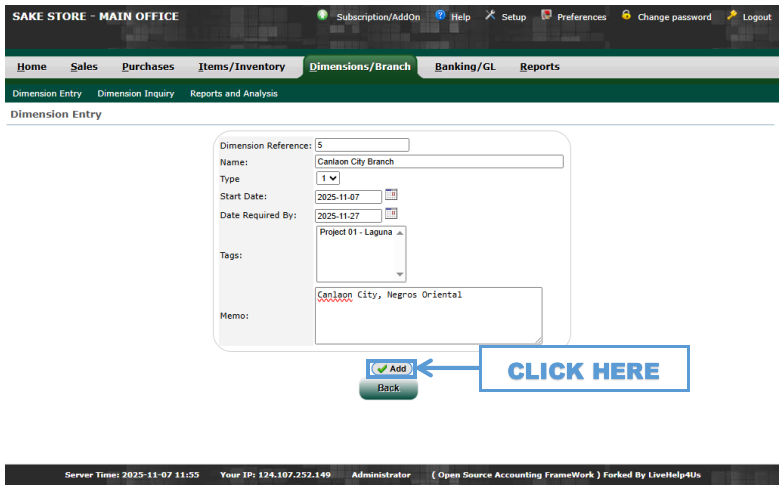This screenshot has width=782, height=492.
Task: Click the Change password lock icon
Action: point(626,15)
